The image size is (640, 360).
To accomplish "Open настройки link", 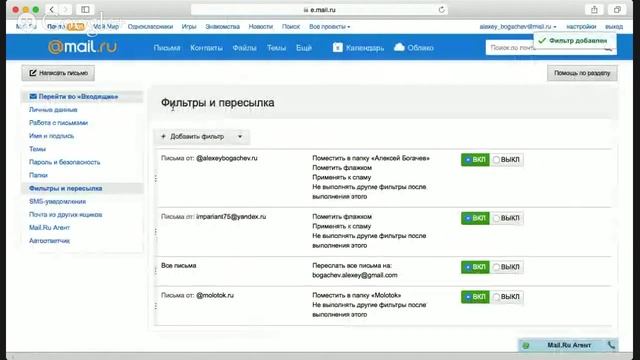I will [581, 27].
